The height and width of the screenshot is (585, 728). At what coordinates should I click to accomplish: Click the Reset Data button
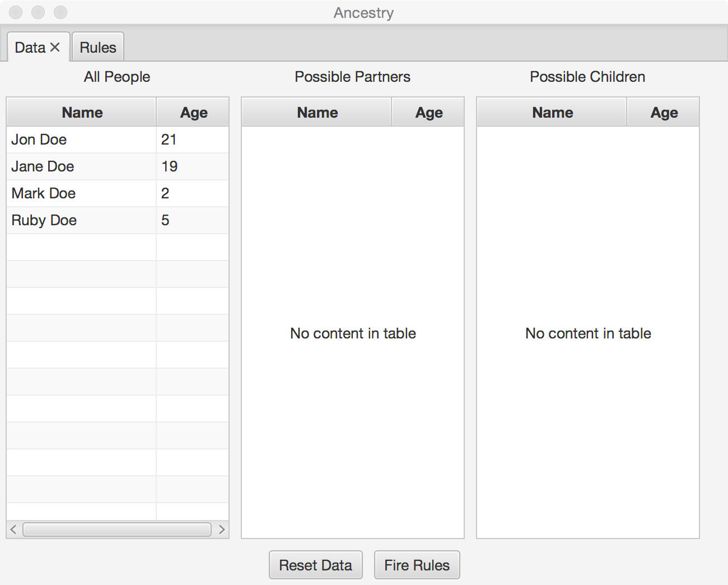[x=315, y=565]
